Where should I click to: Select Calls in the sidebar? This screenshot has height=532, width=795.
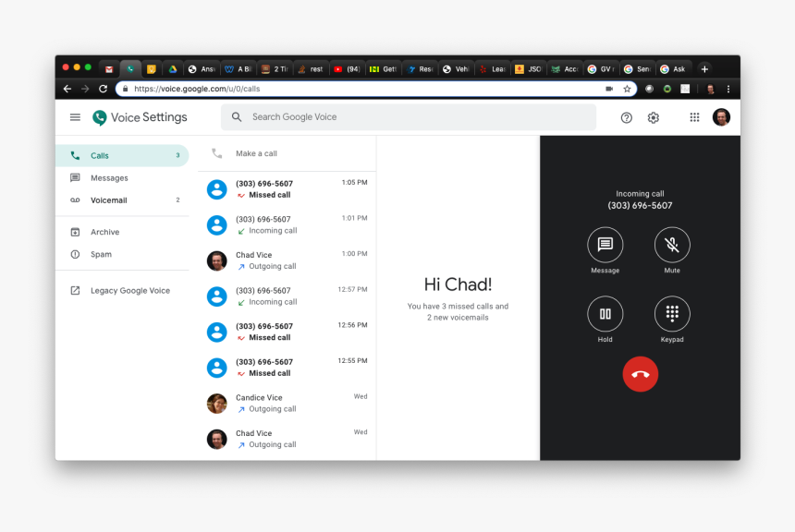pyautogui.click(x=122, y=155)
